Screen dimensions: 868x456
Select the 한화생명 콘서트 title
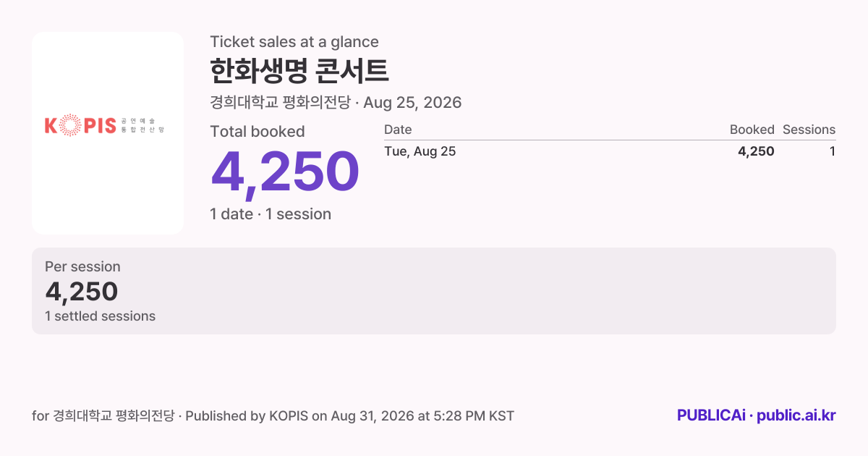click(x=299, y=71)
